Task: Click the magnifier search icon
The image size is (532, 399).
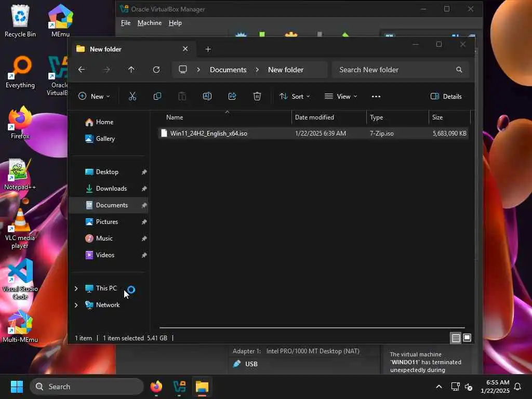Action: click(x=459, y=70)
